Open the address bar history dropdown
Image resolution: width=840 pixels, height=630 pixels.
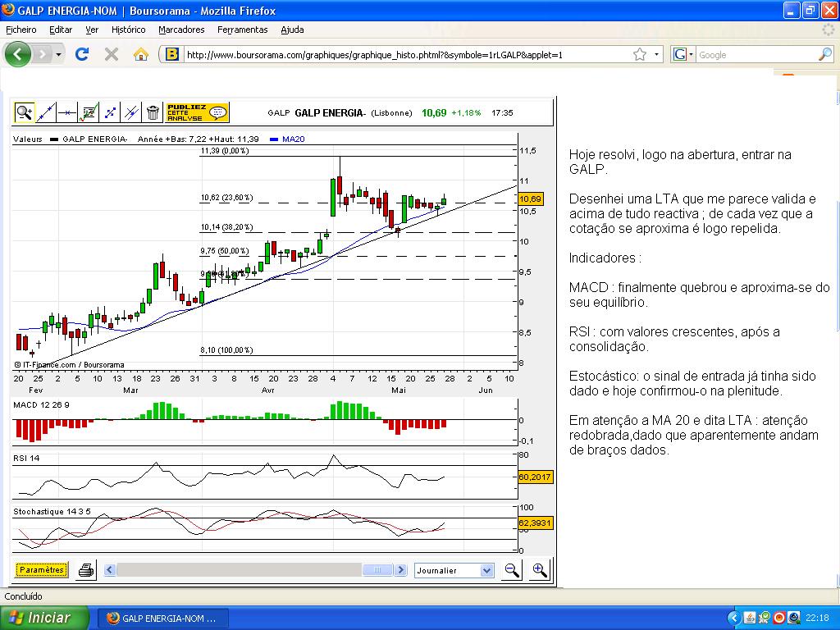pos(656,55)
